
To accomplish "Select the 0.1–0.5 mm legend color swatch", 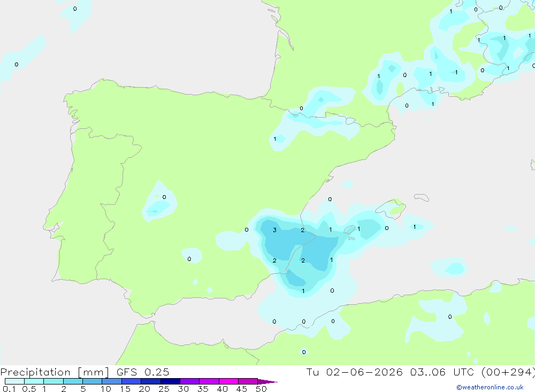I will coord(14,381).
